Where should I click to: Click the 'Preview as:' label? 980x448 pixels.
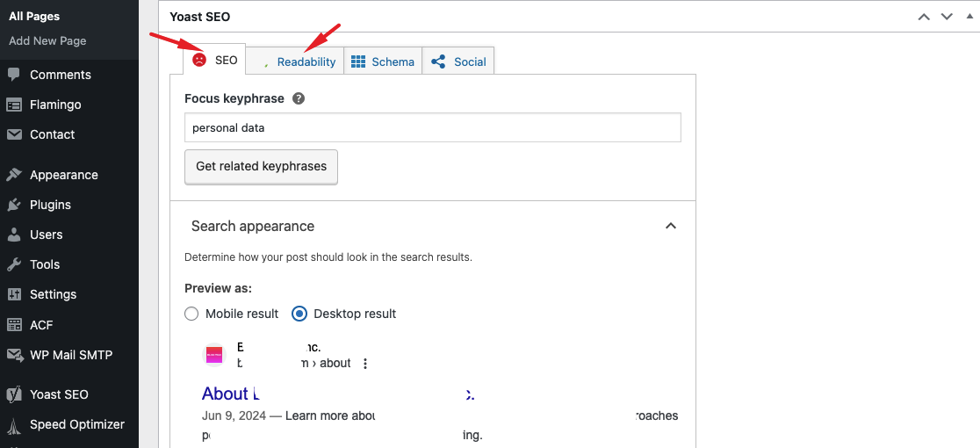click(218, 289)
